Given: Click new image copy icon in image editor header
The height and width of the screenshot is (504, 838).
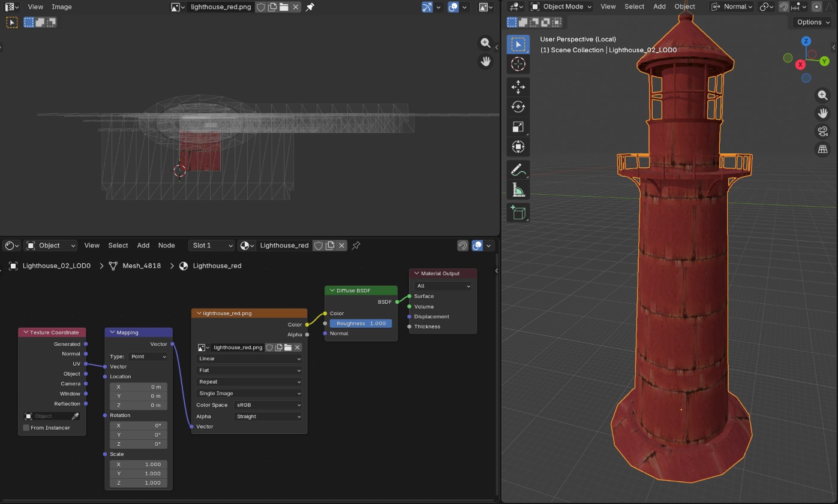Looking at the screenshot, I should click(x=272, y=7).
